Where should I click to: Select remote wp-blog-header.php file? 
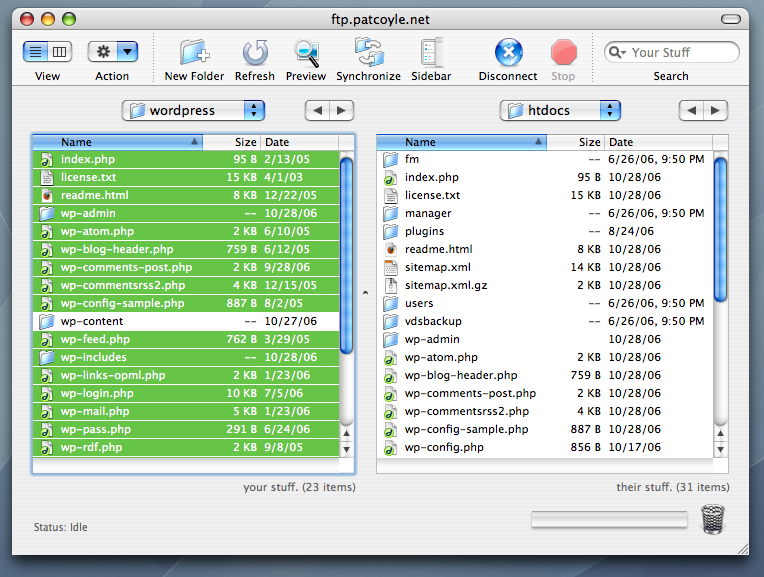545,376
